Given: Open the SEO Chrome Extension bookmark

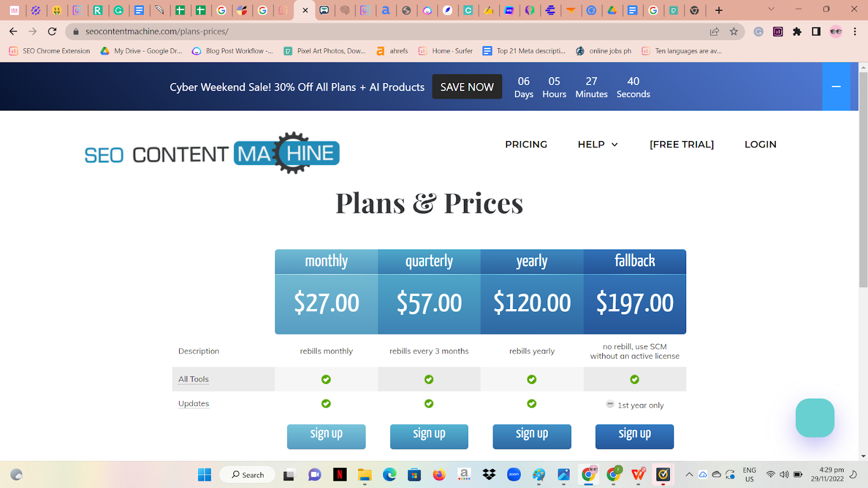Looking at the screenshot, I should pyautogui.click(x=50, y=51).
